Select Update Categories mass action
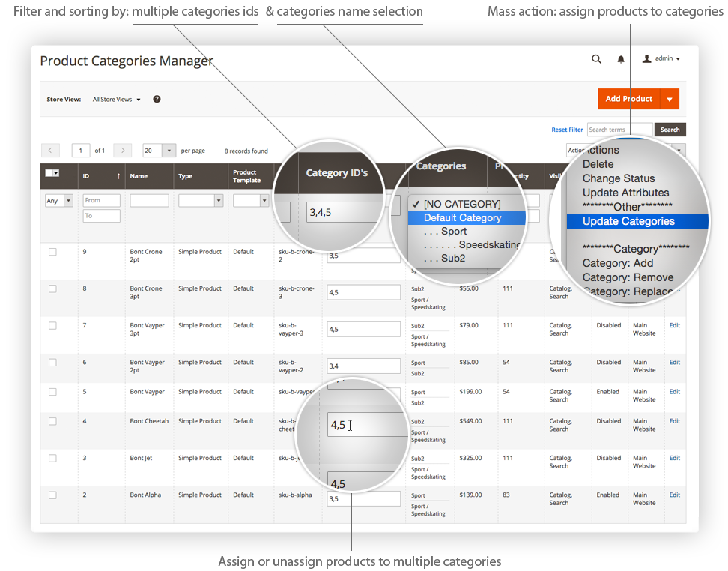This screenshot has width=728, height=571. click(637, 221)
